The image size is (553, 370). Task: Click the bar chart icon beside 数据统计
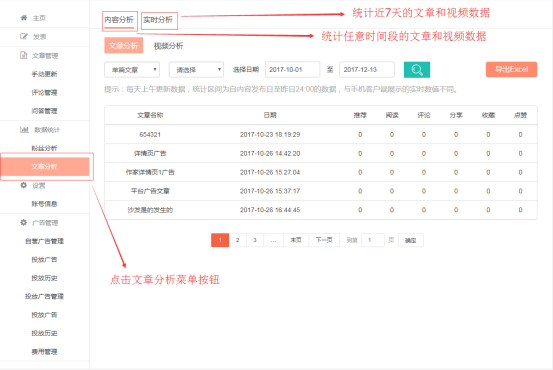click(x=24, y=129)
